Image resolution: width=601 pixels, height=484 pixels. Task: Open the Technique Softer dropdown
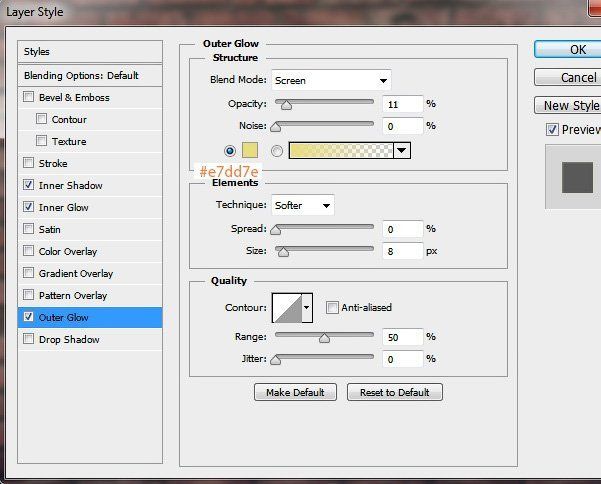303,205
